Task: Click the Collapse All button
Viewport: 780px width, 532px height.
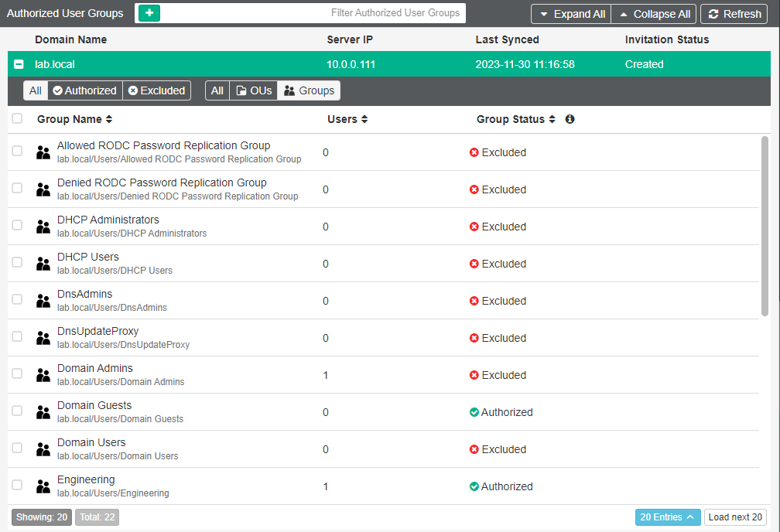Action: pyautogui.click(x=654, y=13)
